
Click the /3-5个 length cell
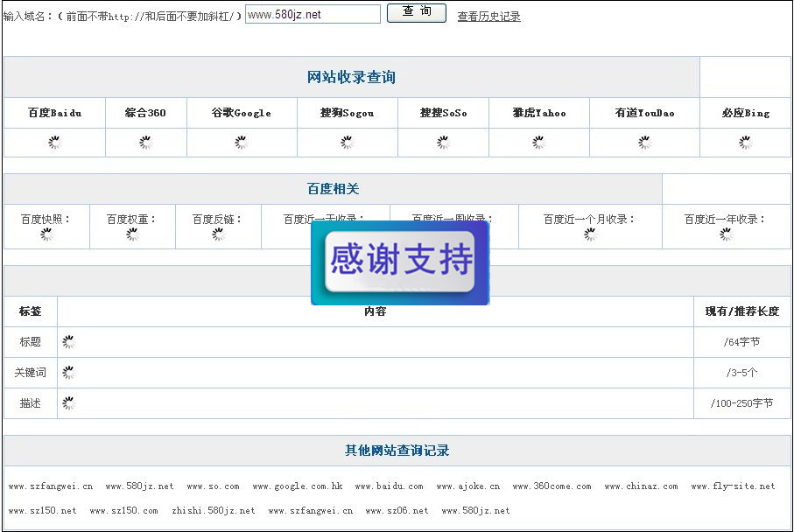(x=741, y=373)
